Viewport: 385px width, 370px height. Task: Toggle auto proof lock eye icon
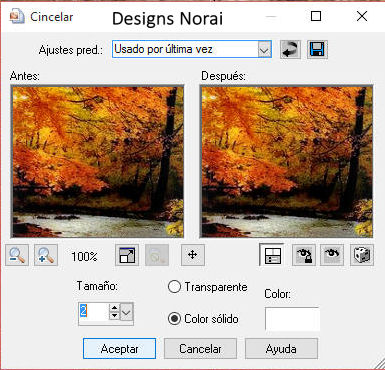pos(304,255)
